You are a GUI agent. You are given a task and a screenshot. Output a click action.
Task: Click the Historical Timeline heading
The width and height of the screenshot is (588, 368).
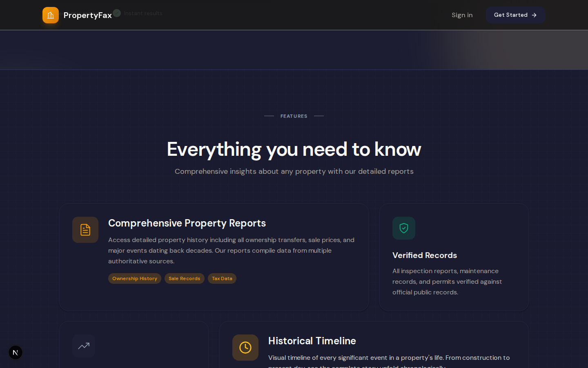point(312,341)
